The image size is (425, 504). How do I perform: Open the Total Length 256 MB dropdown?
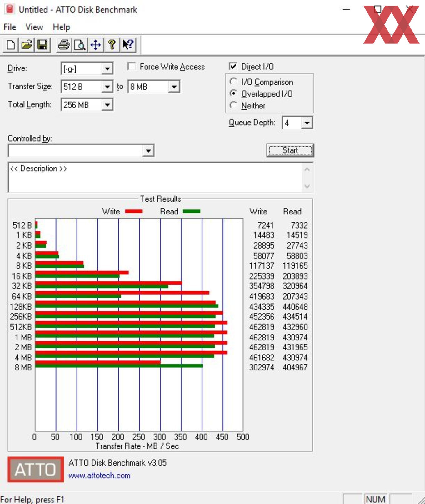[107, 105]
